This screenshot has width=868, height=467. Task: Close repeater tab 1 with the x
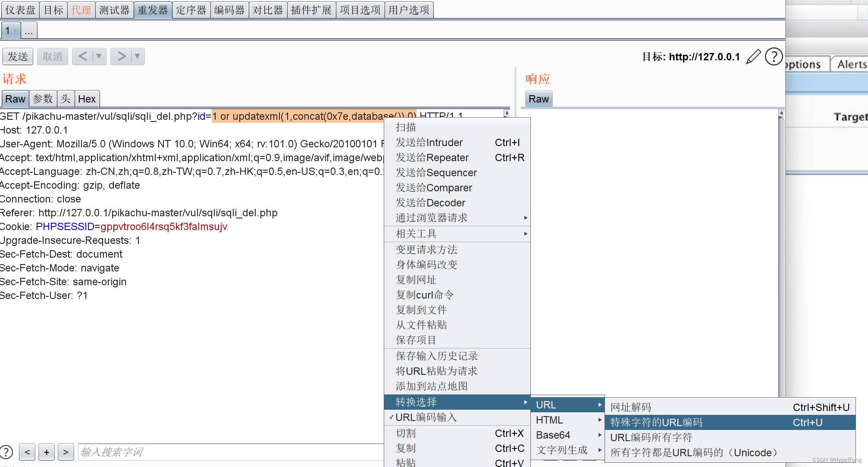(16, 31)
